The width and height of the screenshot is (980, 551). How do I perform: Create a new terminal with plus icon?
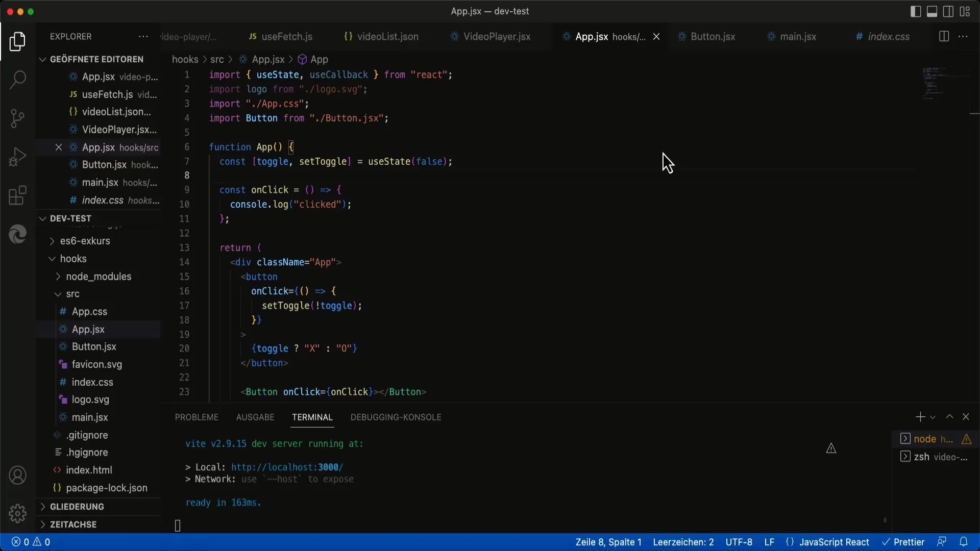pyautogui.click(x=920, y=417)
